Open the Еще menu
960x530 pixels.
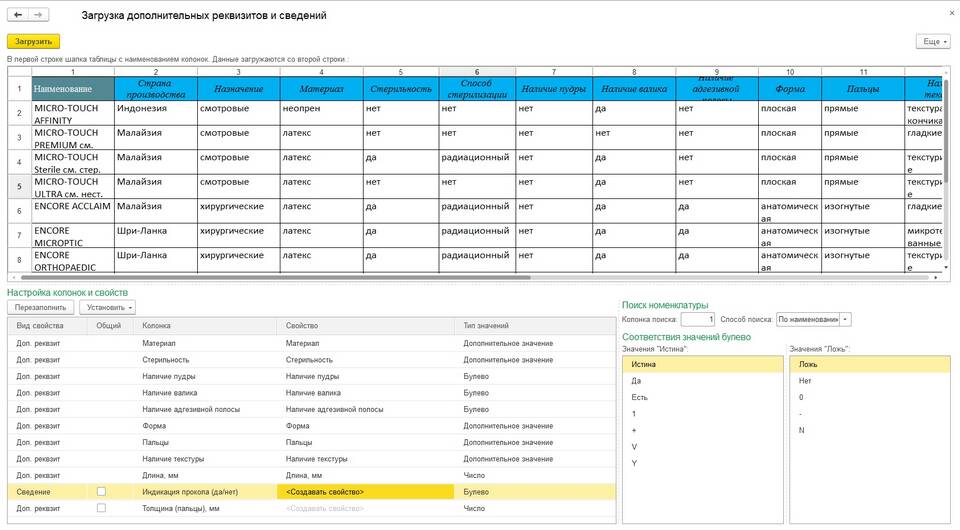tap(933, 42)
